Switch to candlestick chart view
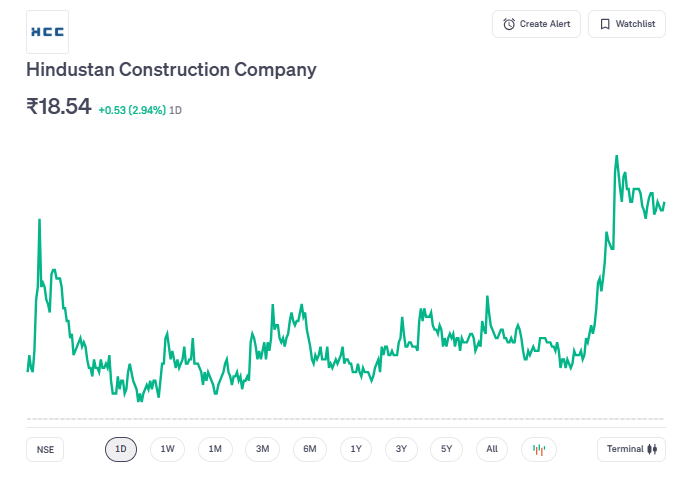685x485 pixels. coord(538,449)
